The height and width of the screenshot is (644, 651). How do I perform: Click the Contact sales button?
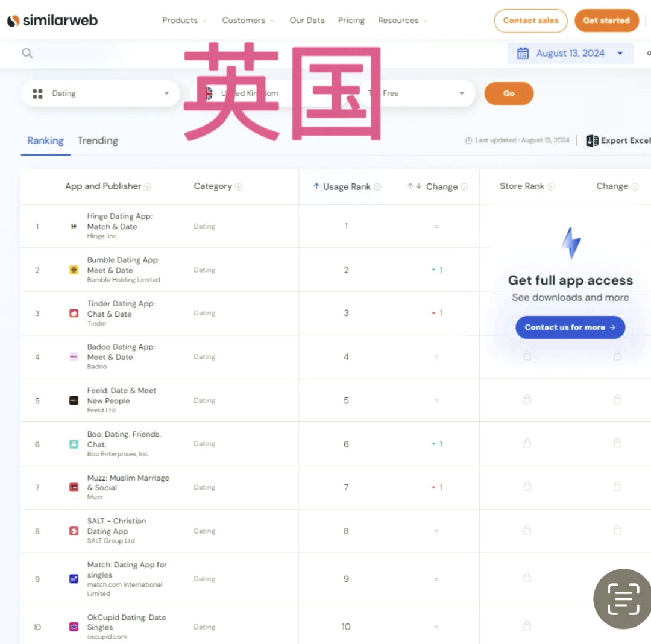(530, 21)
